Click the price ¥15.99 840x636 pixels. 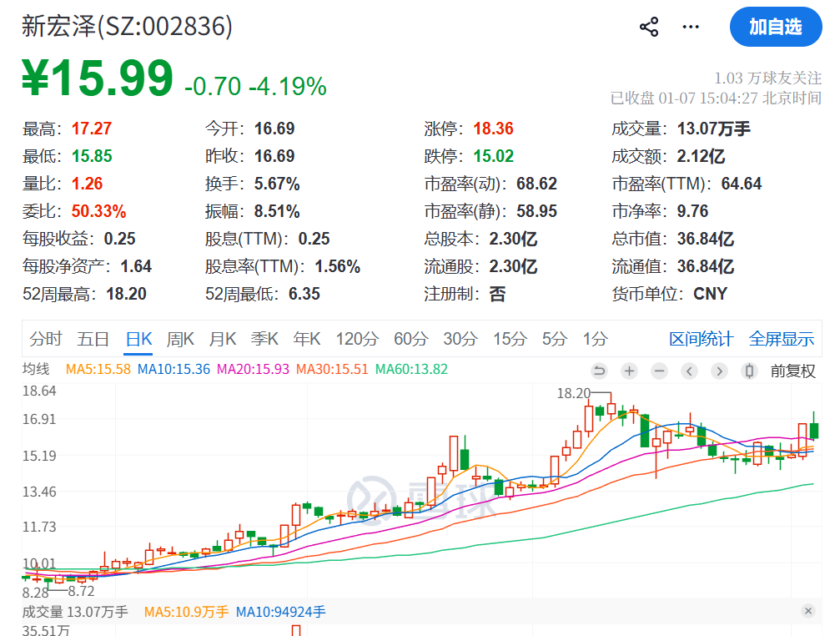tap(98, 78)
